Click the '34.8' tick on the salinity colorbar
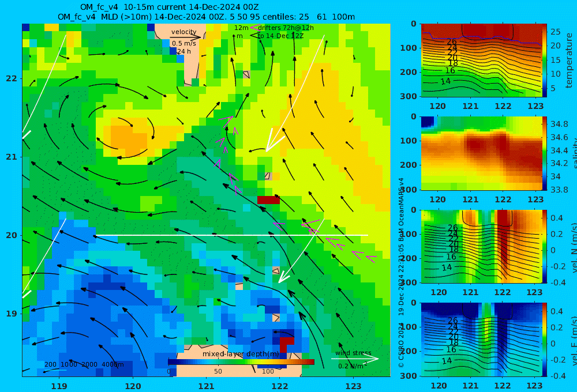This screenshot has width=577, height=392. coord(559,123)
